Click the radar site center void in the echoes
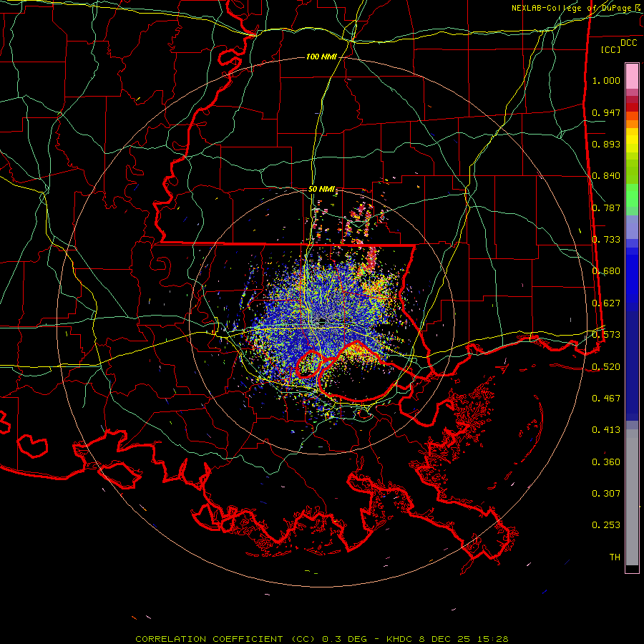This screenshot has height=644, width=644. tap(323, 321)
